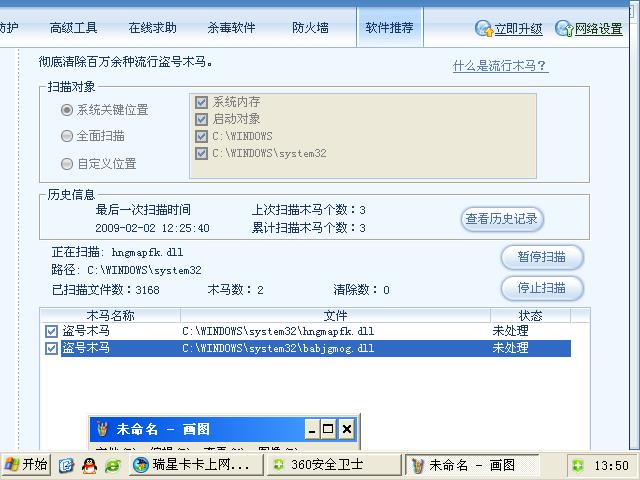The width and height of the screenshot is (640, 480).
Task: Open the 杀毒软件 tab
Action: (231, 28)
